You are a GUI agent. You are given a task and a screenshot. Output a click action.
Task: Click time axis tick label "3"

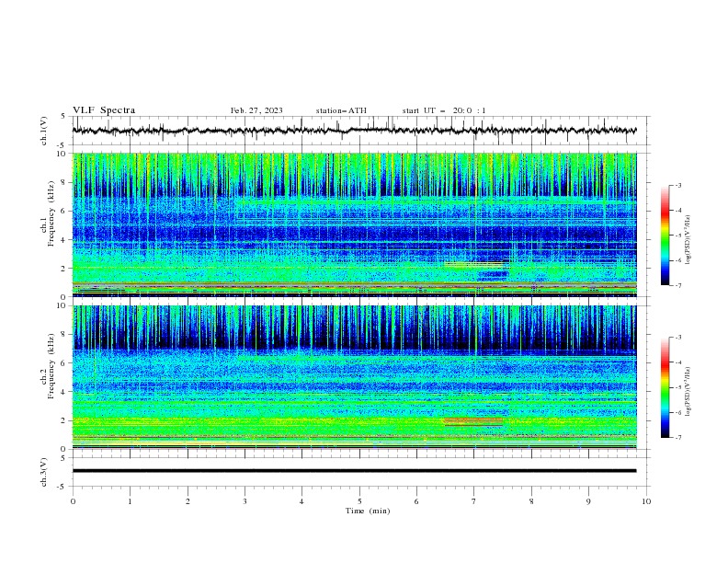(245, 501)
